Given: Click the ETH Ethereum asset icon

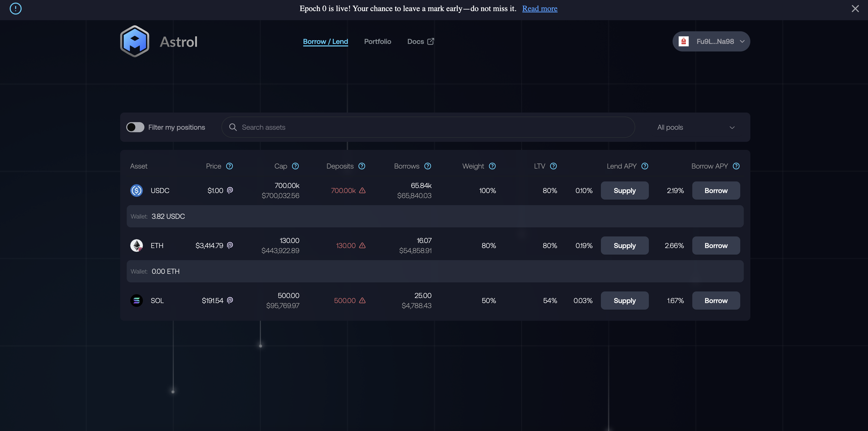Looking at the screenshot, I should (x=137, y=246).
